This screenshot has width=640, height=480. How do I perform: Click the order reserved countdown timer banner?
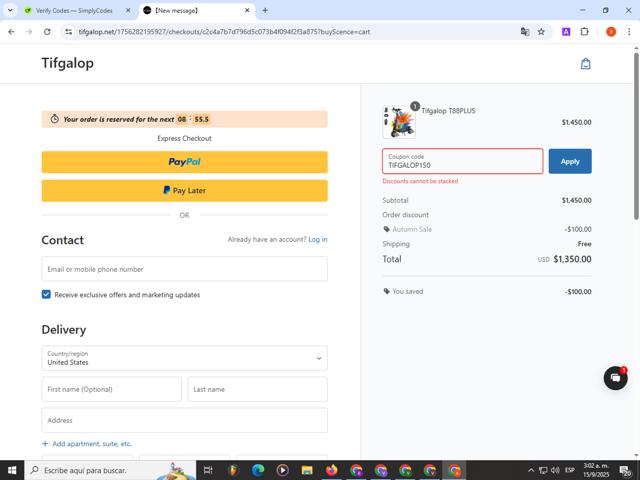point(184,119)
